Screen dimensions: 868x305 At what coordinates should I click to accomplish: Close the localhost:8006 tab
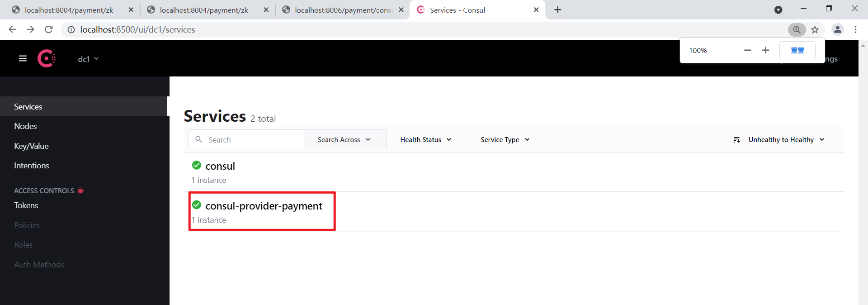coord(401,10)
